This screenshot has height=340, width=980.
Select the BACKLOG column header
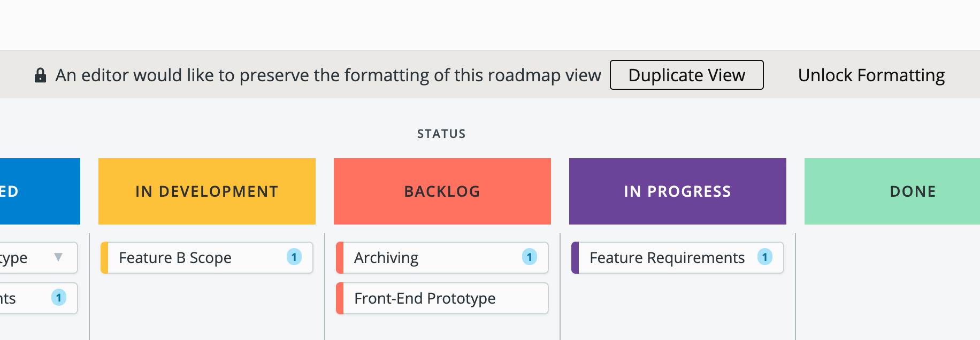tap(442, 191)
